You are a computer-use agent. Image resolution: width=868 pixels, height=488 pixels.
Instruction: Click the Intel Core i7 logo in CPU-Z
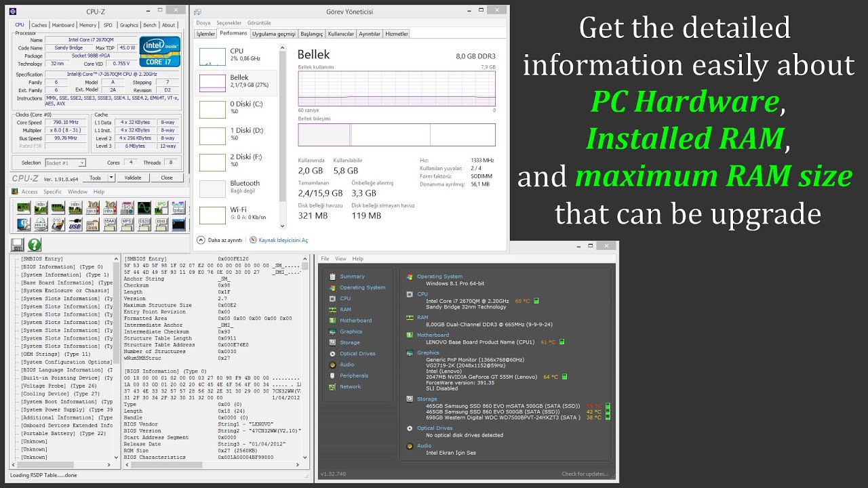[x=160, y=52]
